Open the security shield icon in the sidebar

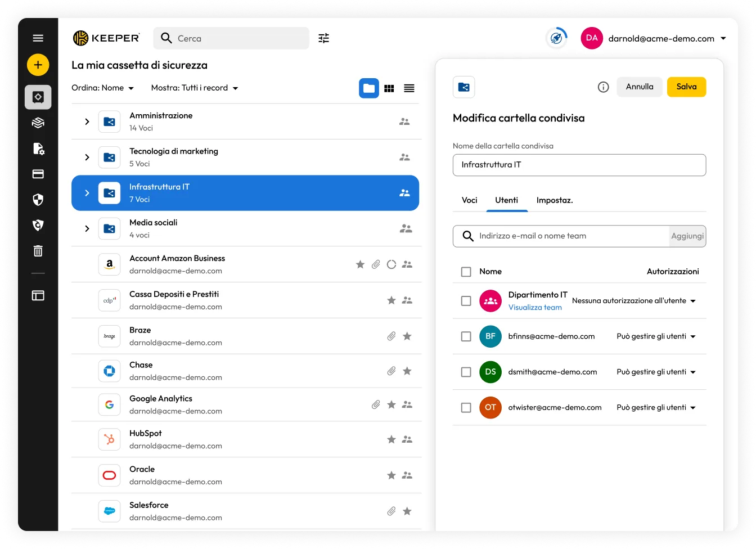[38, 200]
